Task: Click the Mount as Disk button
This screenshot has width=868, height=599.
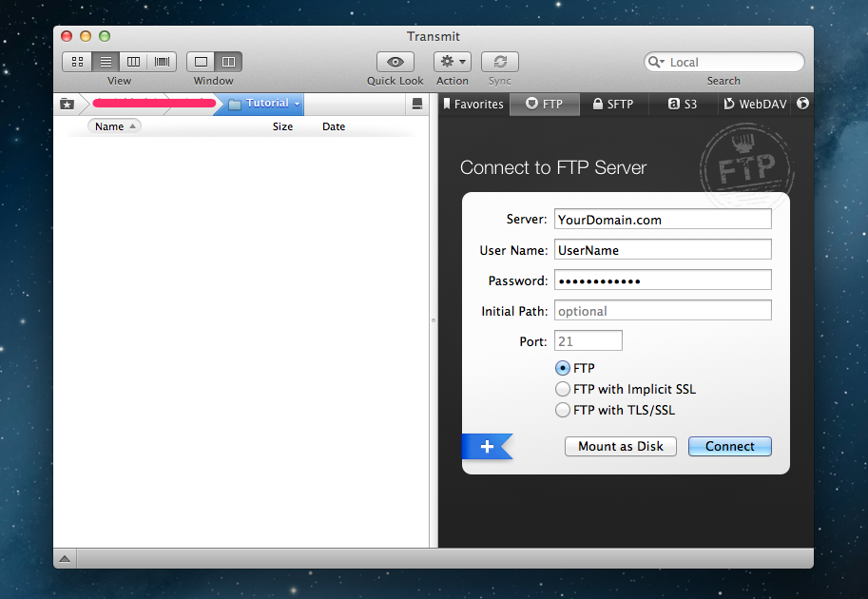Action: 621,446
